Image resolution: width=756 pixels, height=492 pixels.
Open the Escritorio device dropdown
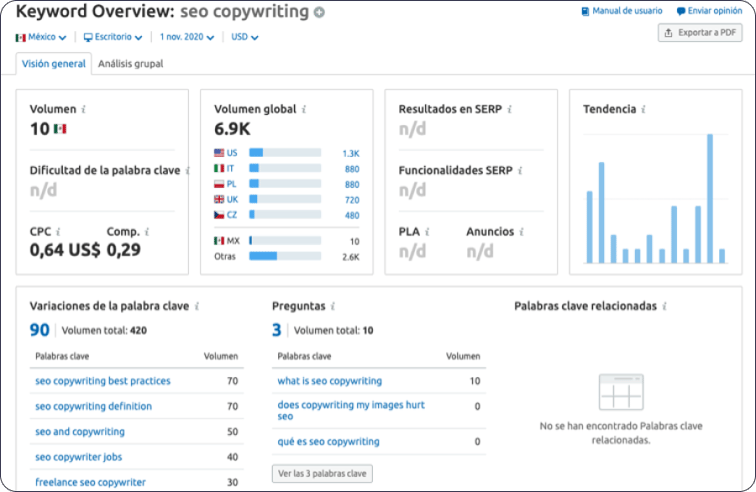tap(113, 37)
